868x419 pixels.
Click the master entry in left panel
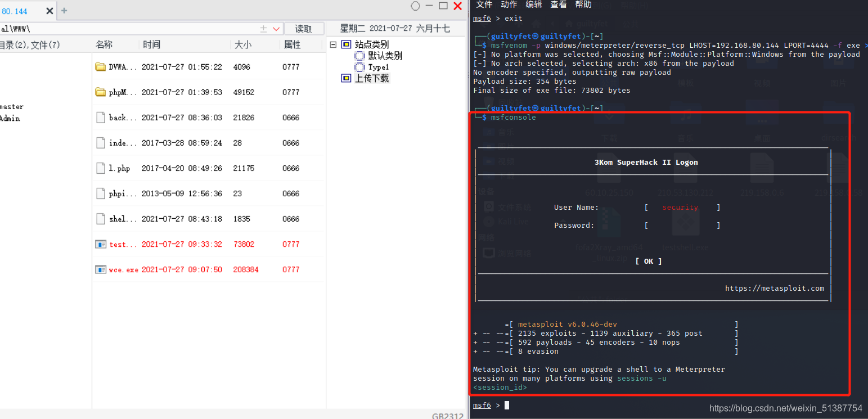(x=11, y=107)
